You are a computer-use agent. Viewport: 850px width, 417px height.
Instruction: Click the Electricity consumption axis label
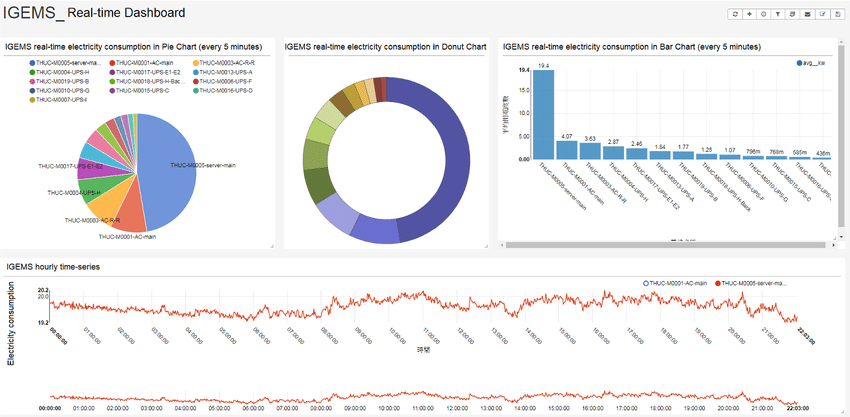click(x=11, y=323)
